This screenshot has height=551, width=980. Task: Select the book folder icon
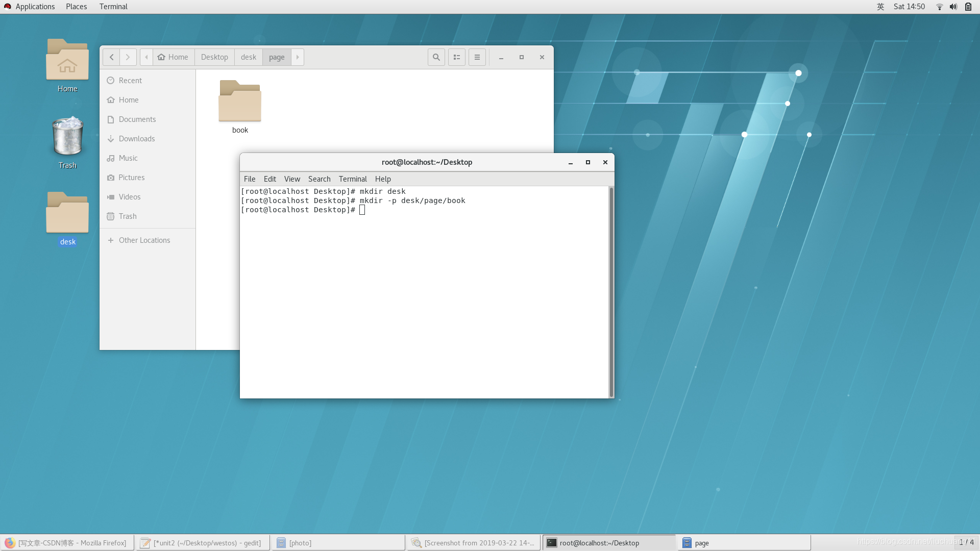[240, 101]
